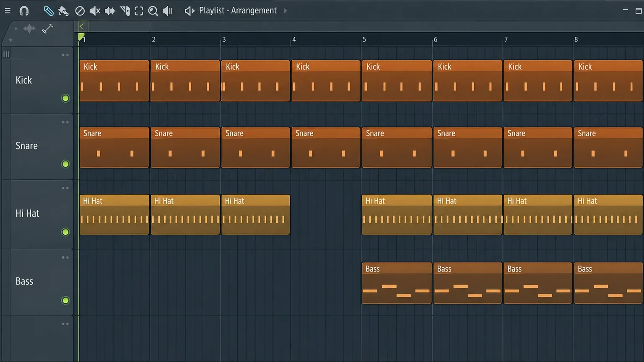Click the lower plus icon above Kick track
Viewport: 644px width, 362px height.
10,40
